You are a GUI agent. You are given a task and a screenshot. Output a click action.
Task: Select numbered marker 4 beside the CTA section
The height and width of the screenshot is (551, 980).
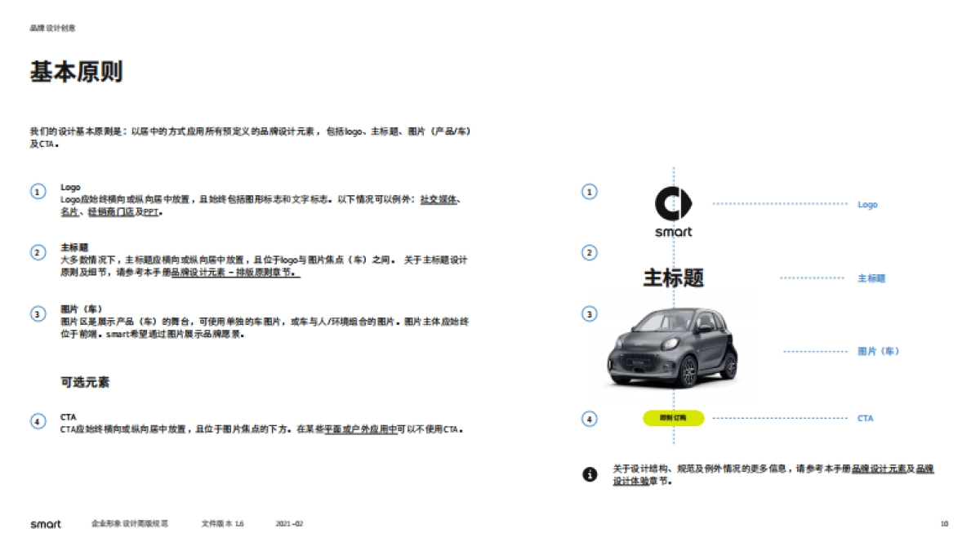[x=37, y=420]
